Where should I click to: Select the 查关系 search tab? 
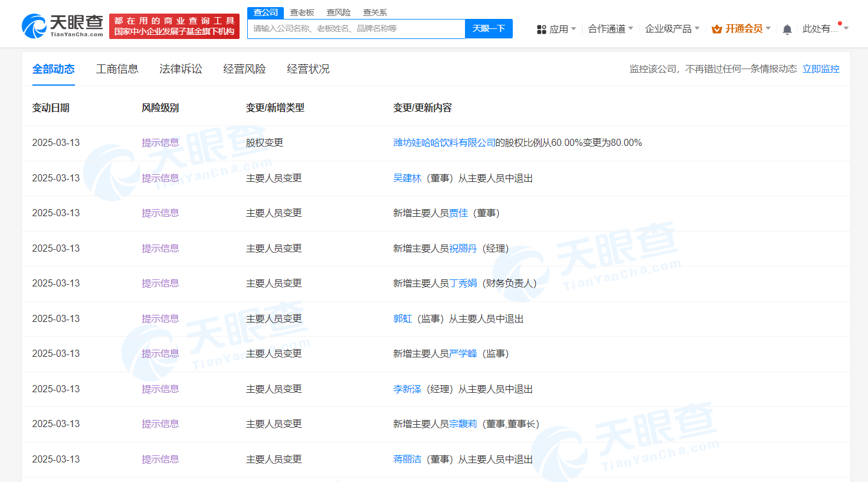[x=375, y=12]
